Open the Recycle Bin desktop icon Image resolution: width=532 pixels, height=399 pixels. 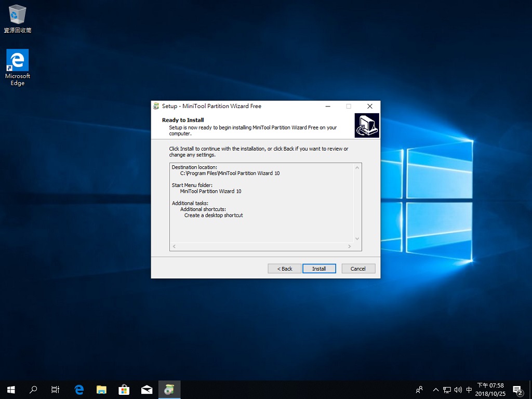click(17, 19)
